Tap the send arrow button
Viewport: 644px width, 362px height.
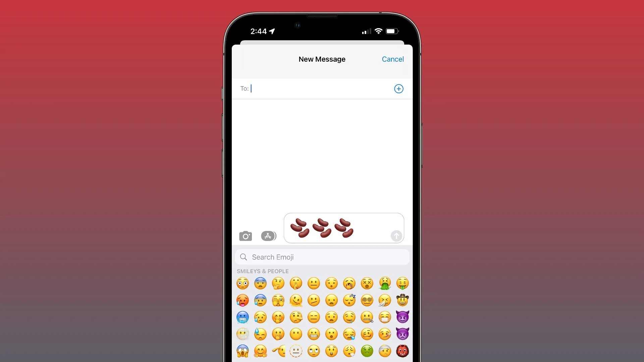[396, 236]
